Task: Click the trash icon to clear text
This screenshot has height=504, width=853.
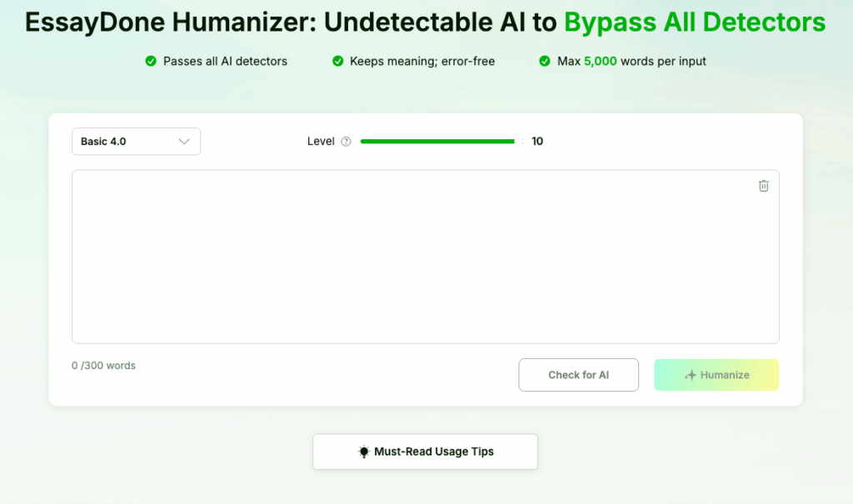Action: (763, 185)
